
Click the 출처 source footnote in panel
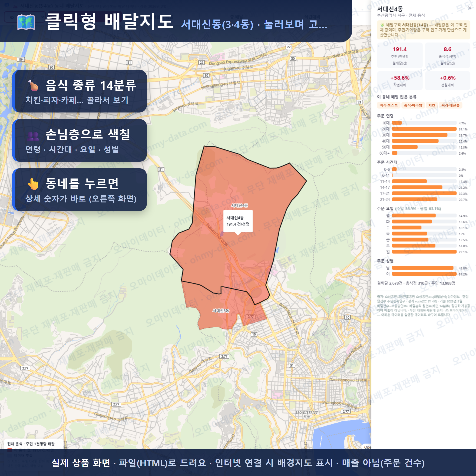click(423, 305)
